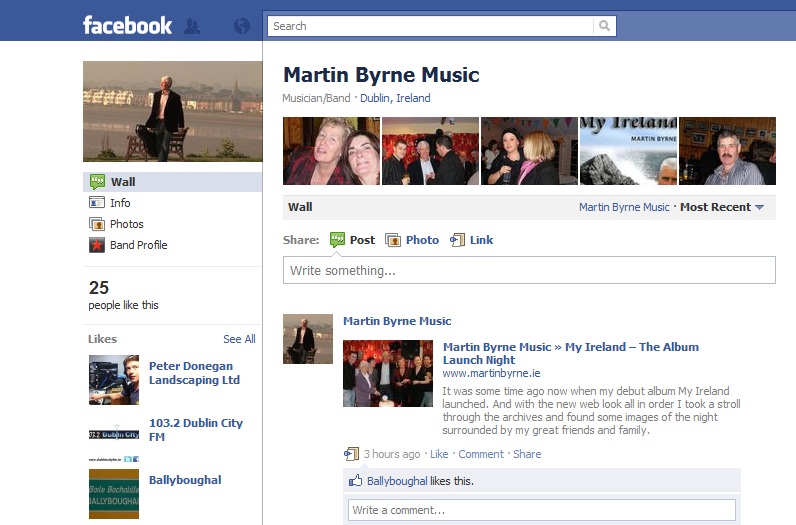Viewport: 796px width, 525px height.
Task: Choose the Post share option
Action: point(352,240)
